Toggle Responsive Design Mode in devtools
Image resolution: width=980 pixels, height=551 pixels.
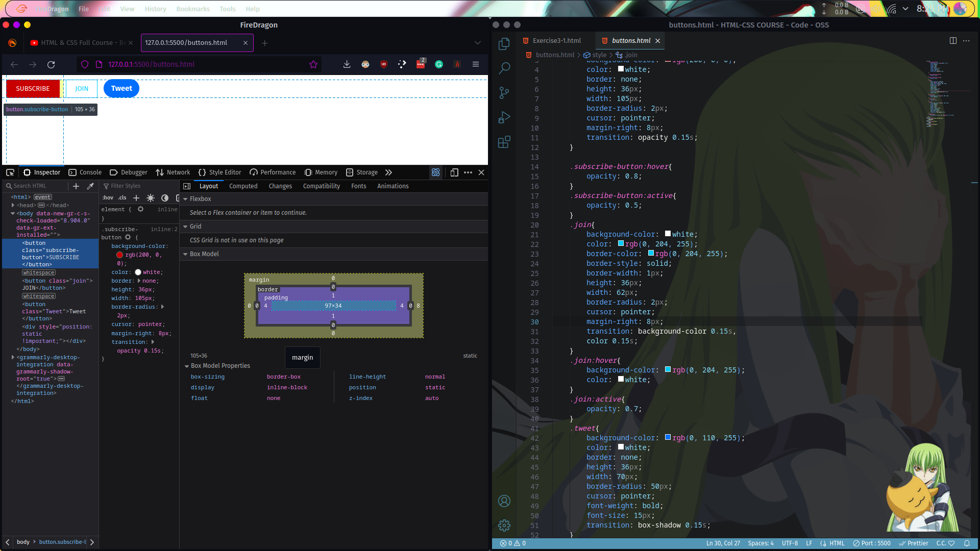pos(454,172)
